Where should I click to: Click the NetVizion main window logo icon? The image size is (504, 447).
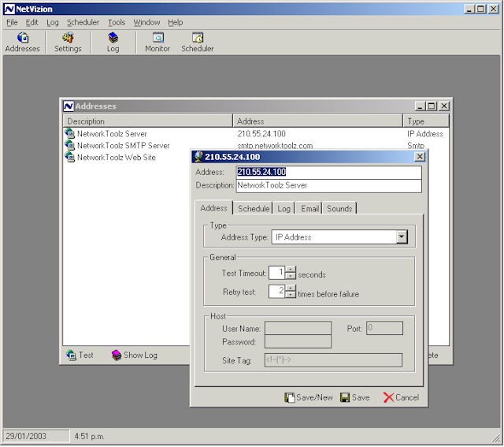click(9, 9)
